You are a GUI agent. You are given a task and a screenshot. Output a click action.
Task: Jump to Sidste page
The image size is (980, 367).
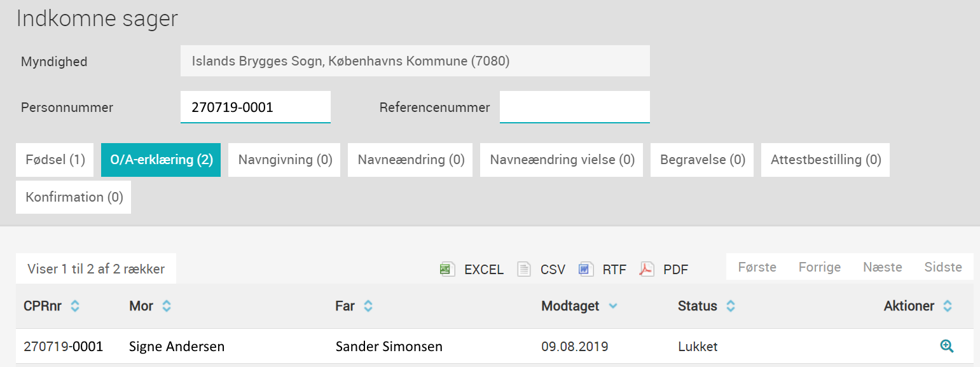point(943,267)
